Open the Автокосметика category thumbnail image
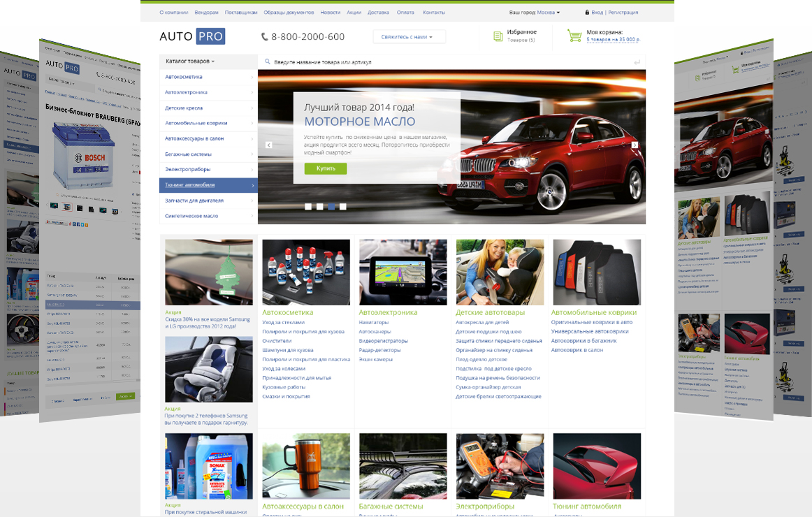812x517 pixels. point(306,272)
